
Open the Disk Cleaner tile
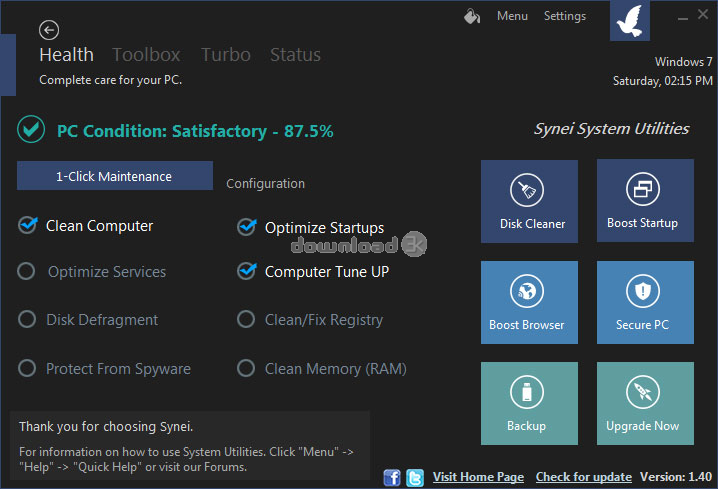point(529,201)
